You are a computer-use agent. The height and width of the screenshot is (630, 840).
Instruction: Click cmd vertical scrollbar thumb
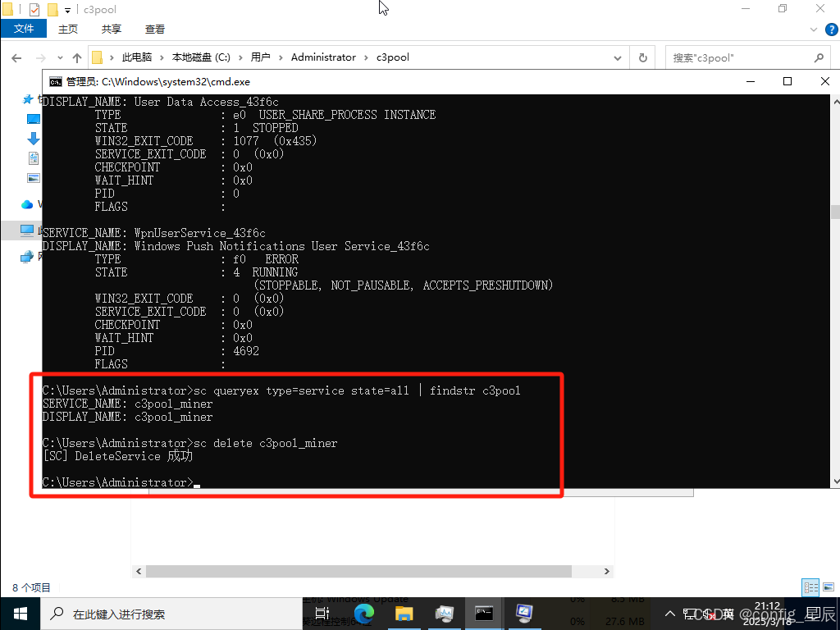click(835, 212)
